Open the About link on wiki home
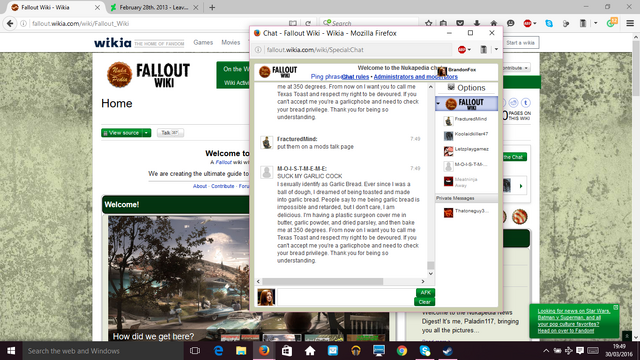Image resolution: width=640 pixels, height=360 pixels. tap(200, 186)
